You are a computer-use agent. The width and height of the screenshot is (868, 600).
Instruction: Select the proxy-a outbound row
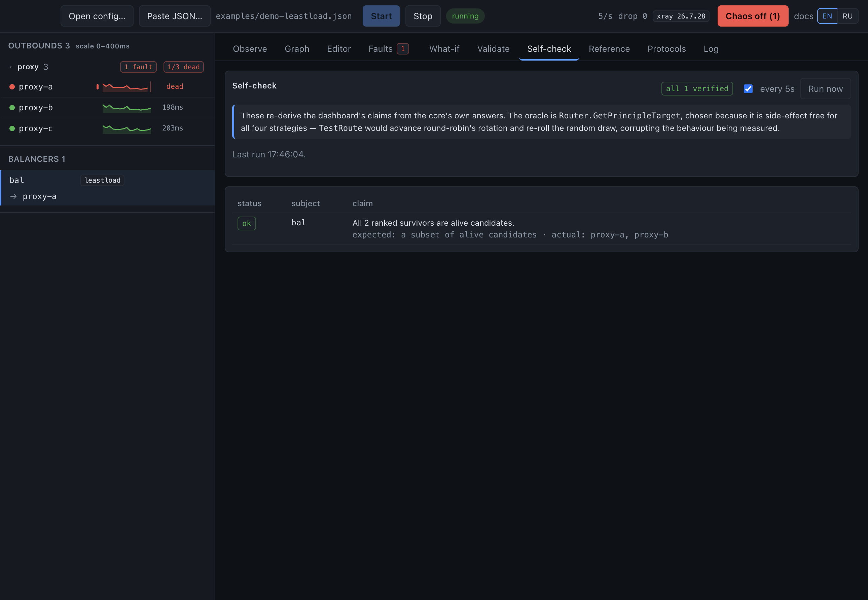coord(108,87)
